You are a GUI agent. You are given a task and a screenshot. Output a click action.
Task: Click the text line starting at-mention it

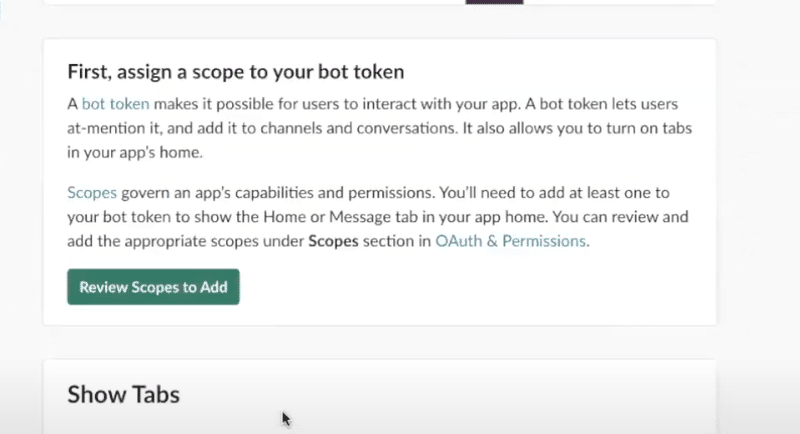[379, 128]
